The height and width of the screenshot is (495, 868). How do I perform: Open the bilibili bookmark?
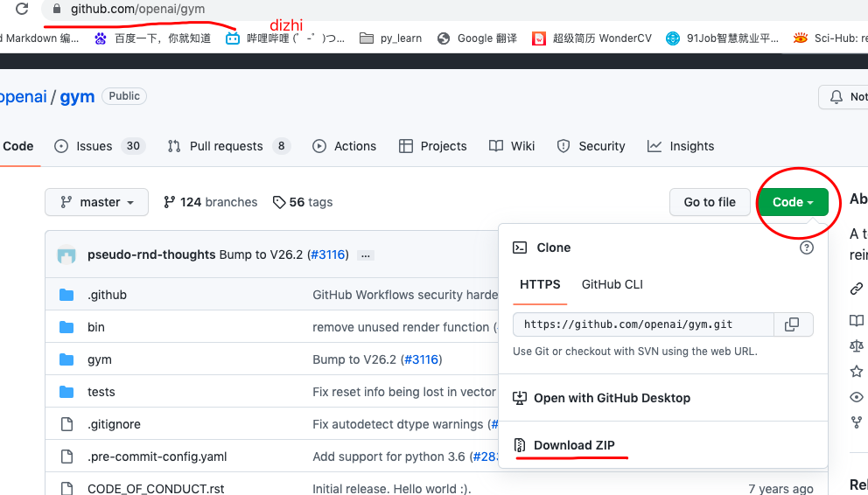(x=285, y=38)
